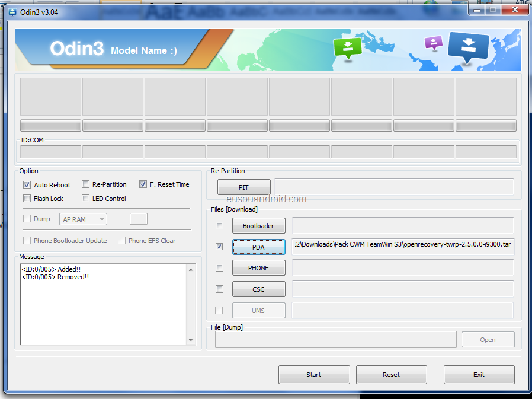Click the Message log scroll down arrow

coord(191,340)
